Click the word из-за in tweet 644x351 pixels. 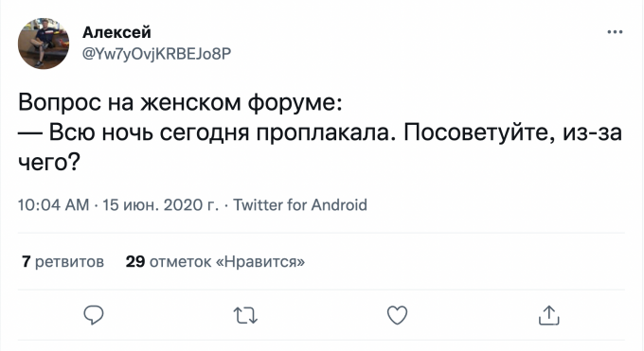(x=593, y=133)
